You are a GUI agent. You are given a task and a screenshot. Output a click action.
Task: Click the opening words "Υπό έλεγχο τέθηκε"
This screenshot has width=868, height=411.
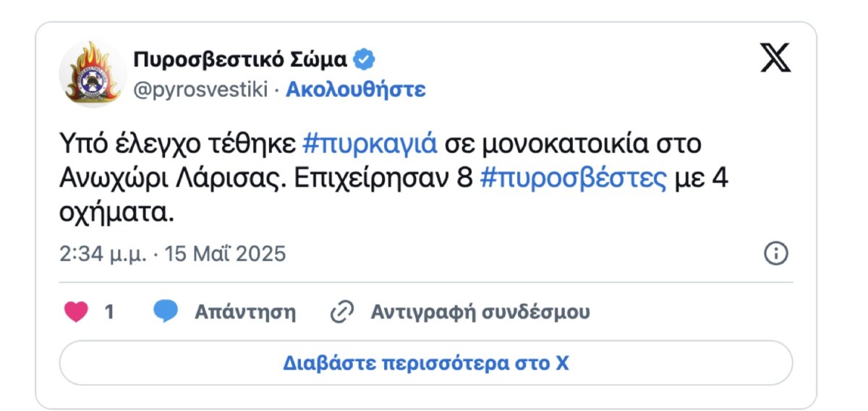point(176,144)
